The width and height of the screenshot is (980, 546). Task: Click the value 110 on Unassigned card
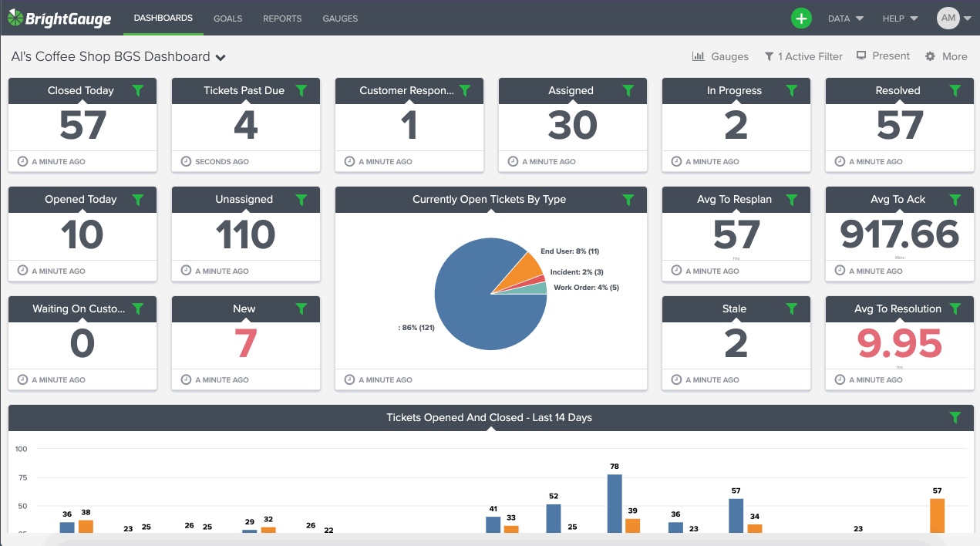click(245, 234)
